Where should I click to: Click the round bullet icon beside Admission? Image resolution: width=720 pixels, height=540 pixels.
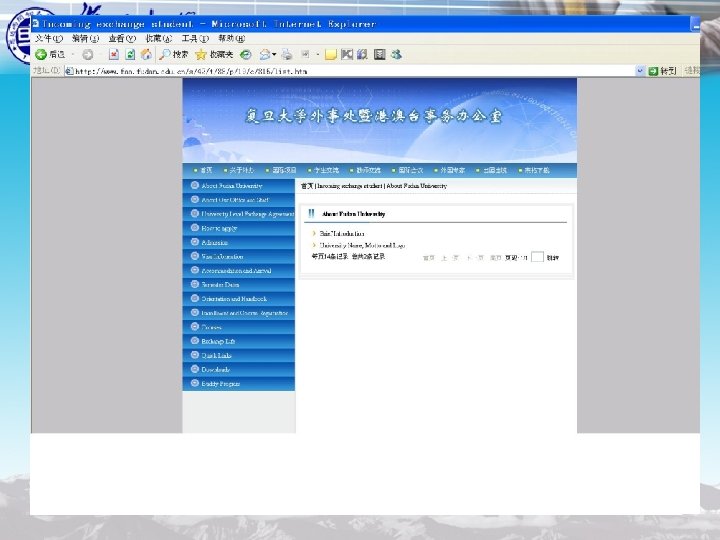coord(195,242)
